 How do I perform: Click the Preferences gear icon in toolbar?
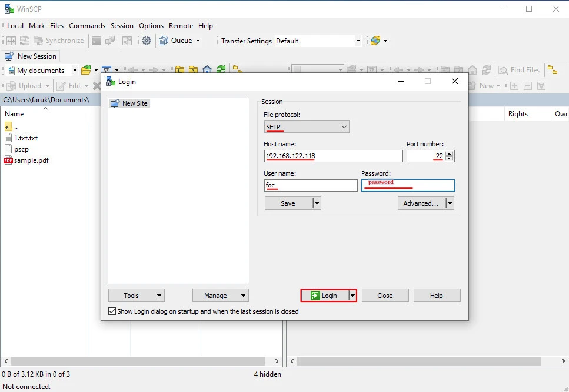147,41
